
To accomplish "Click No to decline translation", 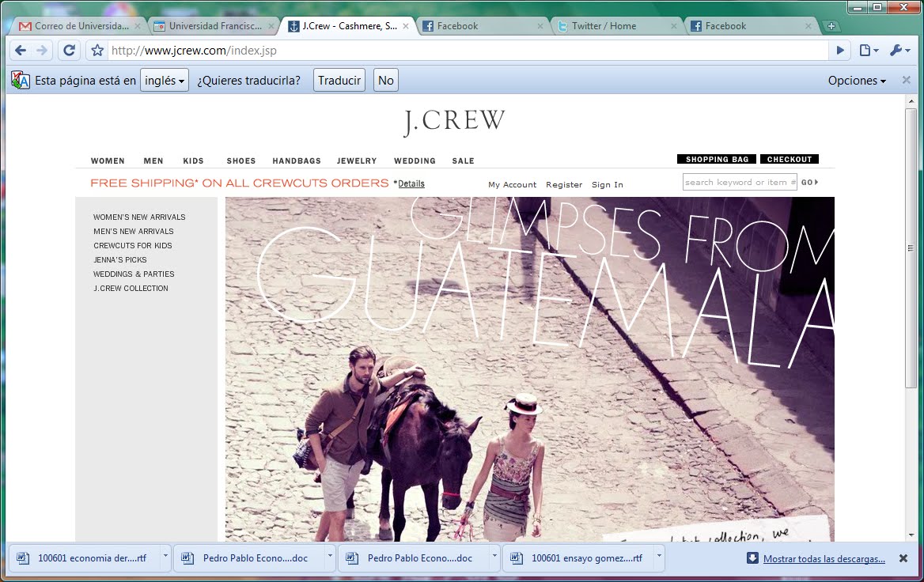I will click(x=386, y=80).
